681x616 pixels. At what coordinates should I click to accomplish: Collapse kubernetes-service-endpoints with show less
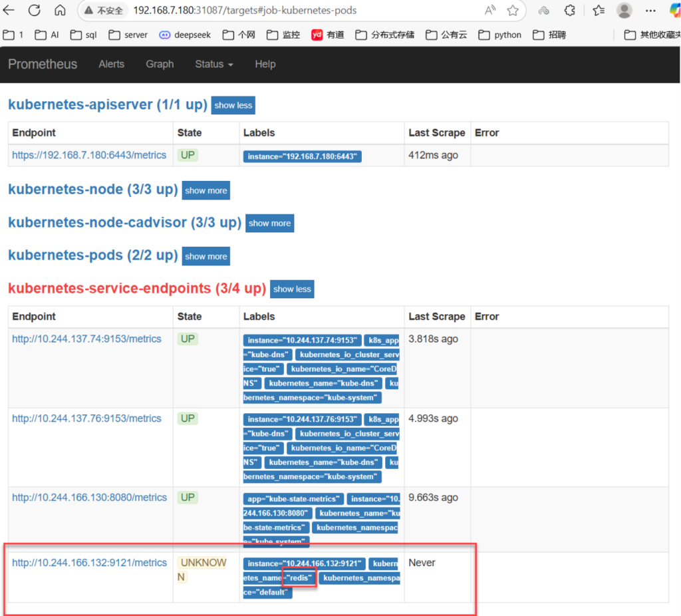(x=292, y=289)
